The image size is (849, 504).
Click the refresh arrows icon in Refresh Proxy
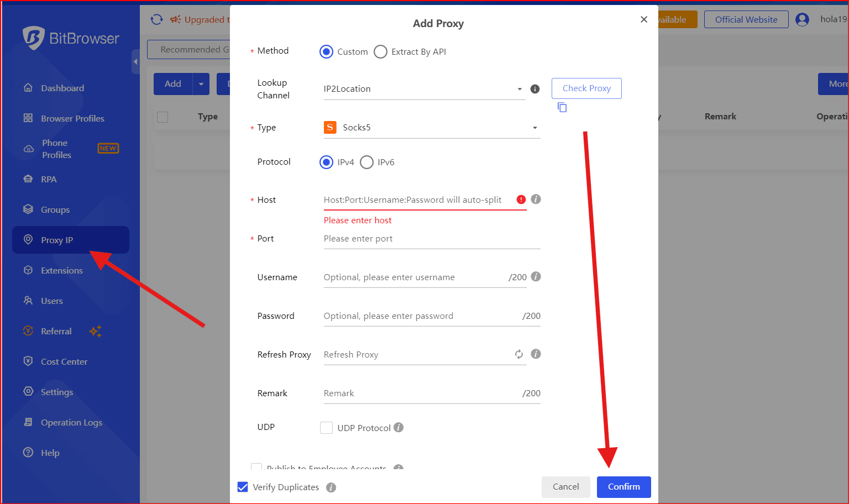coord(519,354)
